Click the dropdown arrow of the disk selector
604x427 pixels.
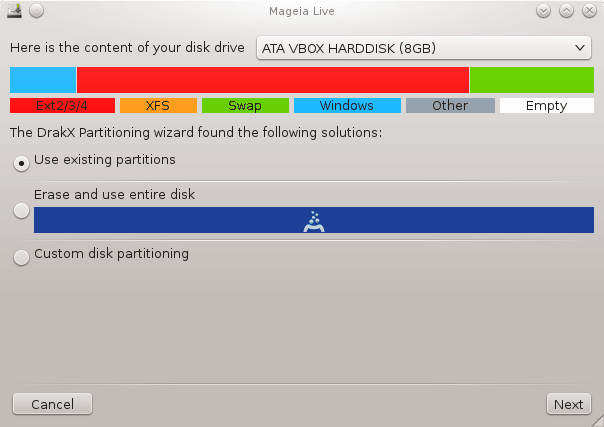point(580,48)
